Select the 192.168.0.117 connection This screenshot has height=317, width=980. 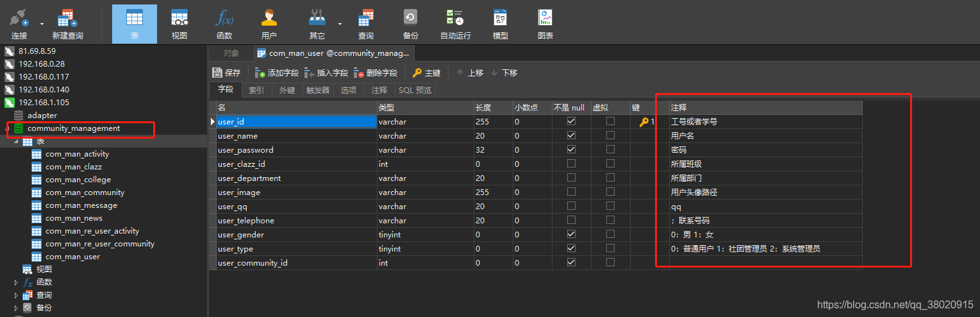pos(44,76)
